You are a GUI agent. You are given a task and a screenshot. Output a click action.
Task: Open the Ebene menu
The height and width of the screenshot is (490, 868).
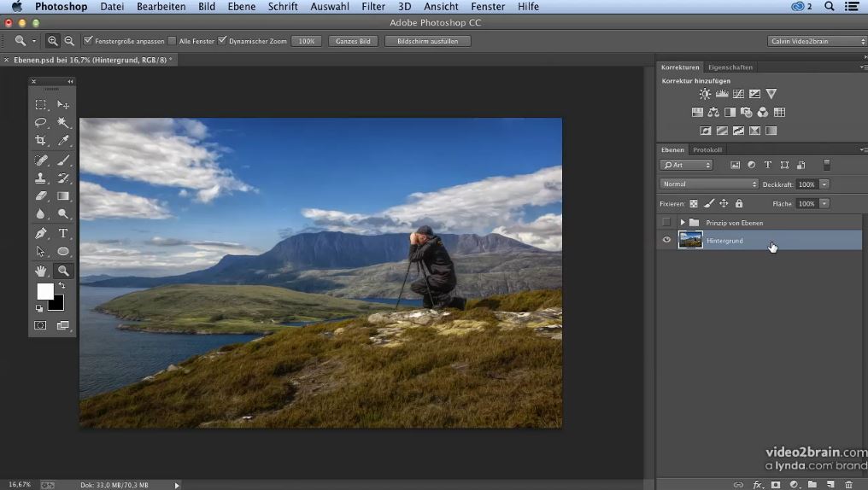pos(242,7)
